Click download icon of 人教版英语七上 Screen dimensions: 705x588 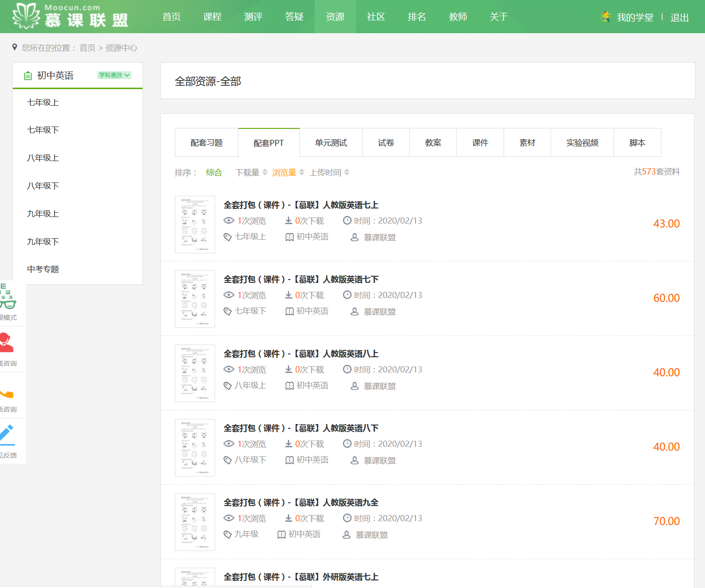click(x=289, y=220)
